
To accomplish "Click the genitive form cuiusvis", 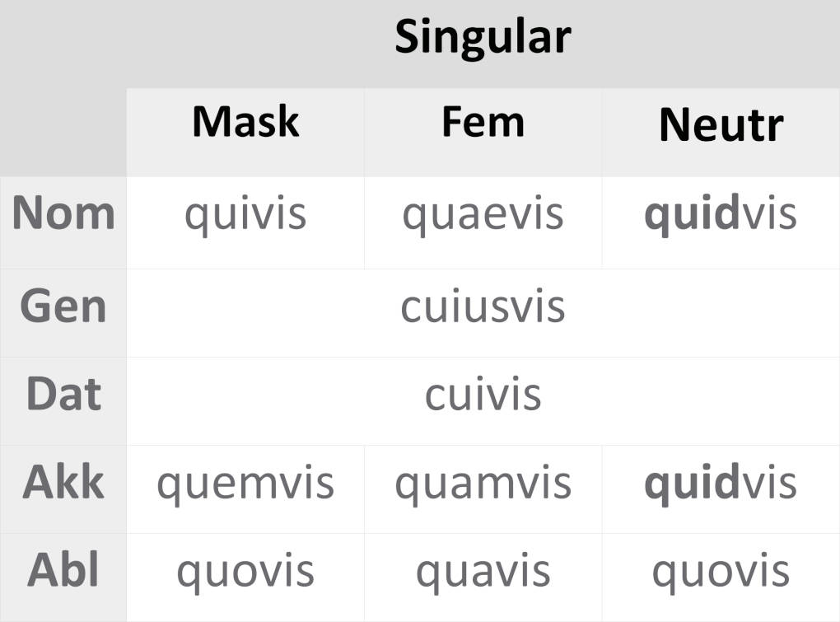I will pyautogui.click(x=483, y=306).
